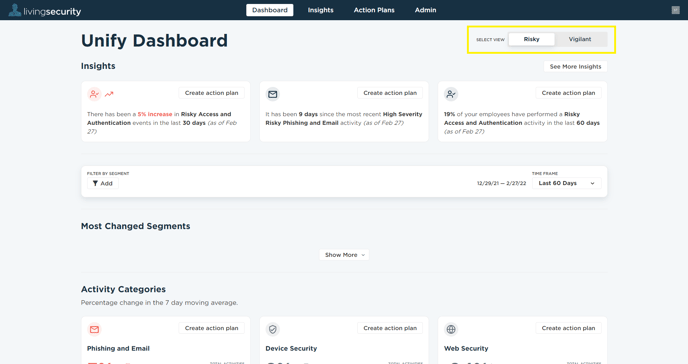
Task: Click the filter funnel icon
Action: 95,183
